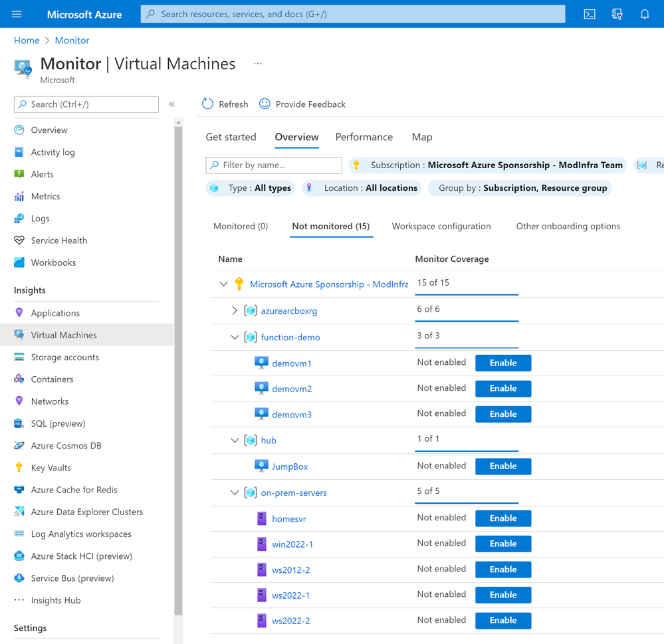Image resolution: width=664 pixels, height=644 pixels.
Task: Click the Overview icon in sidebar
Action: [19, 130]
